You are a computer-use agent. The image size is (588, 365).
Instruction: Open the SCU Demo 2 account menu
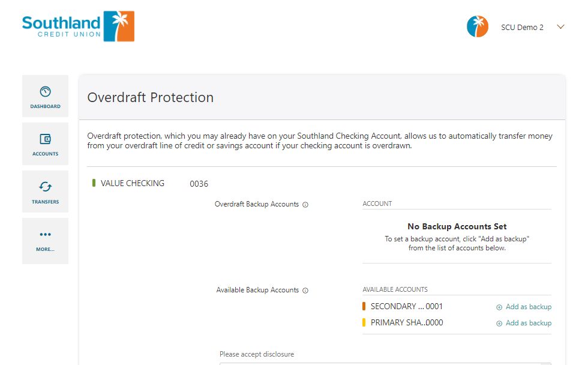(522, 28)
